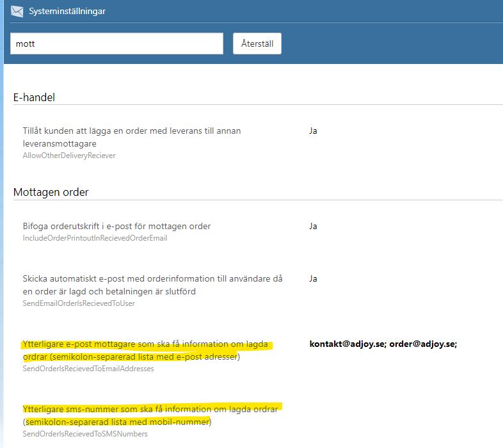
Task: Open the setting "Bifoga orderutskrift i e-post"
Action: pyautogui.click(x=116, y=227)
